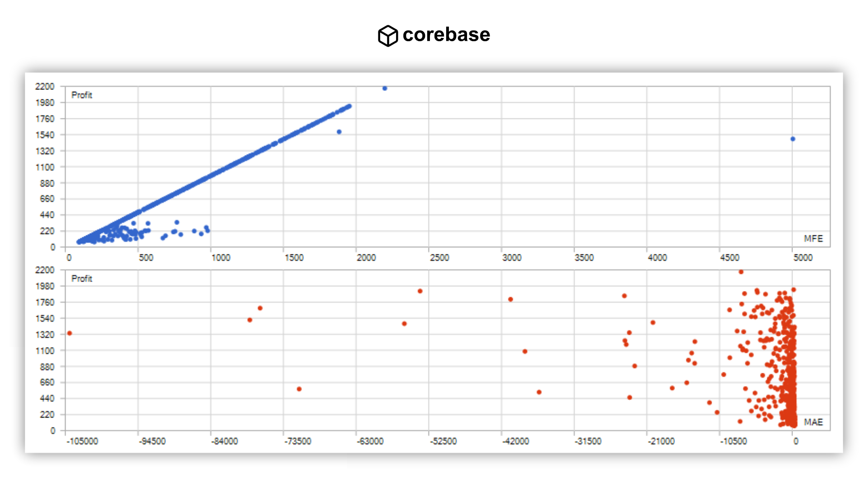Viewport: 868px width, 488px height.
Task: Click the -63000 tick label on MAE axis
Action: point(370,441)
